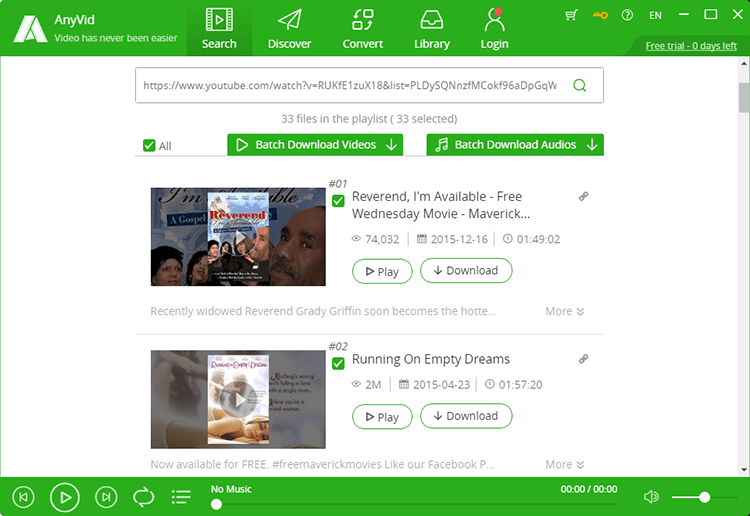Click the magnifier search icon
This screenshot has width=750, height=516.
coord(580,85)
